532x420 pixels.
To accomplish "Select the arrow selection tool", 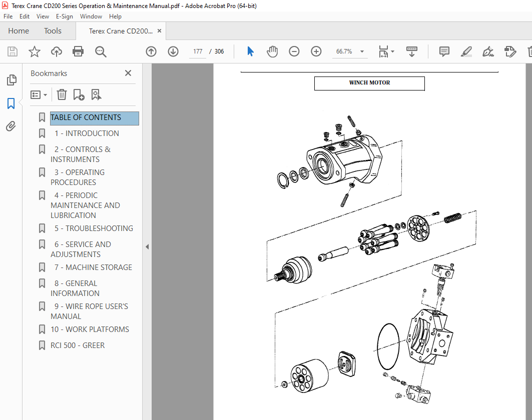I will point(250,51).
